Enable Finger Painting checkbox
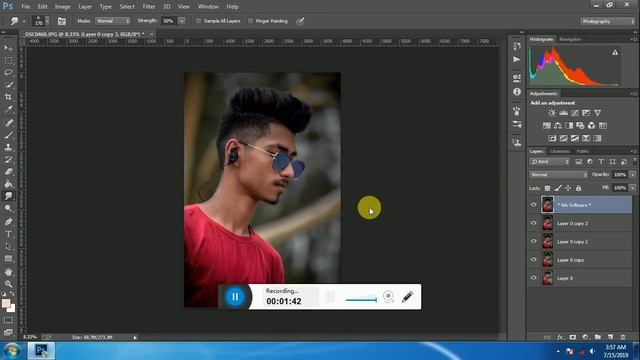The width and height of the screenshot is (640, 360). click(251, 21)
